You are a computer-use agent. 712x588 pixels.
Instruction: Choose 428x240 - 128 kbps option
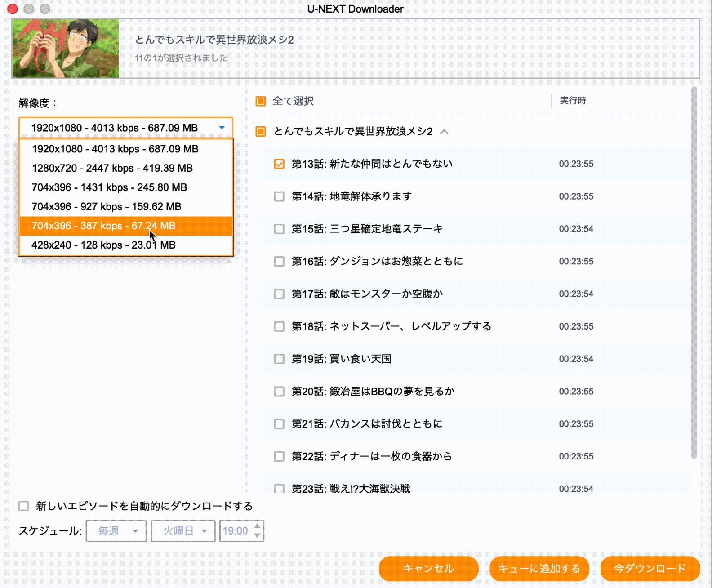click(103, 245)
